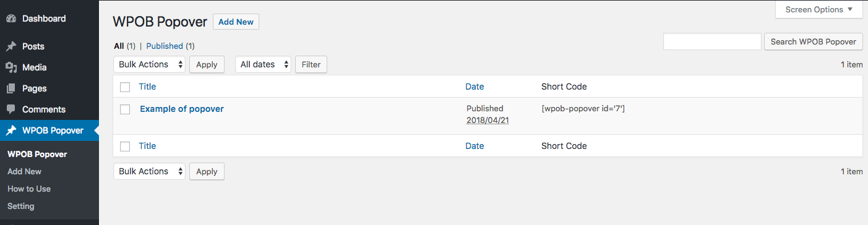Expand the Screen Options panel
This screenshot has width=868, height=225.
(819, 9)
